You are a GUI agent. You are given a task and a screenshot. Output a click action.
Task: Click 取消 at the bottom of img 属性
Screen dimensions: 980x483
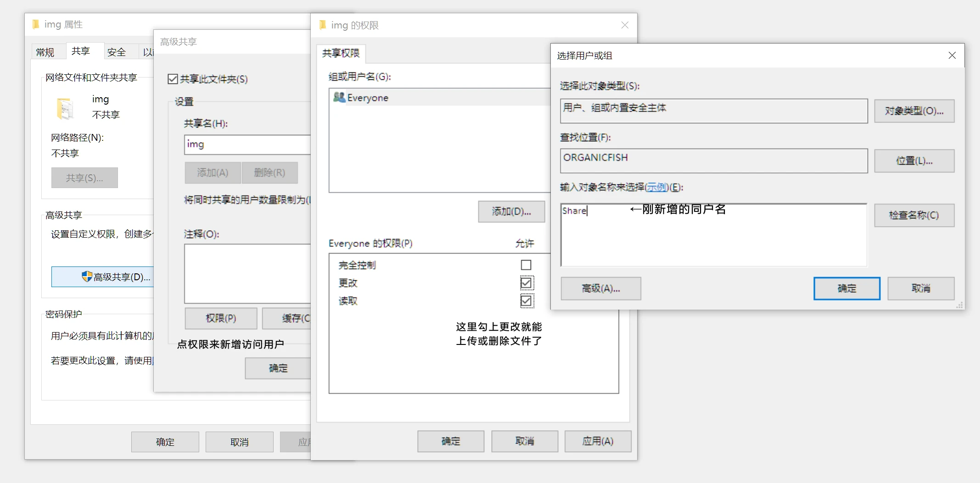[240, 442]
